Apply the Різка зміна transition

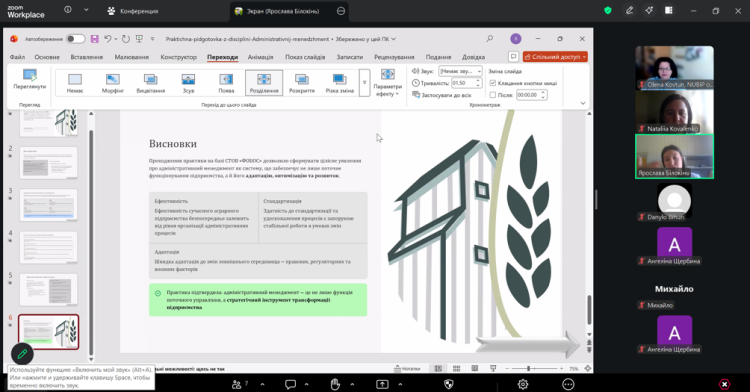pos(339,83)
